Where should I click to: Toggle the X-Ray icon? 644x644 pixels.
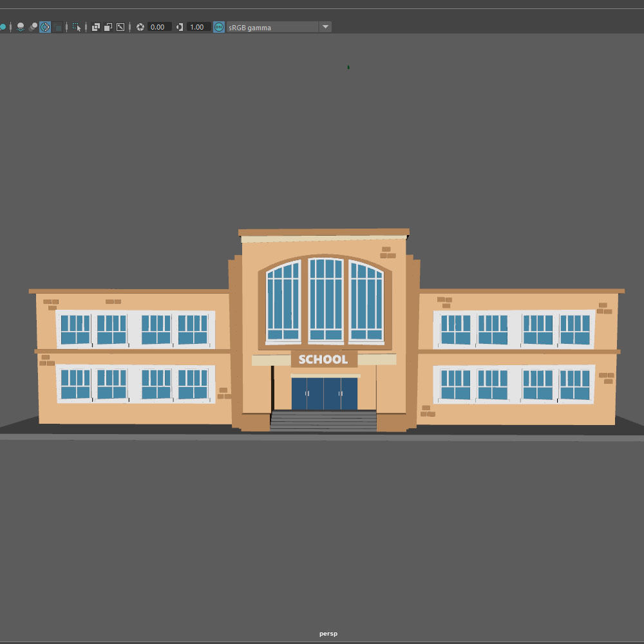click(x=96, y=27)
